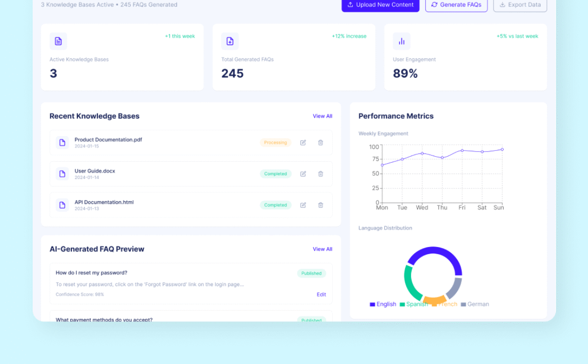Click edit icon for Product Documentation.pdf

[x=303, y=143]
